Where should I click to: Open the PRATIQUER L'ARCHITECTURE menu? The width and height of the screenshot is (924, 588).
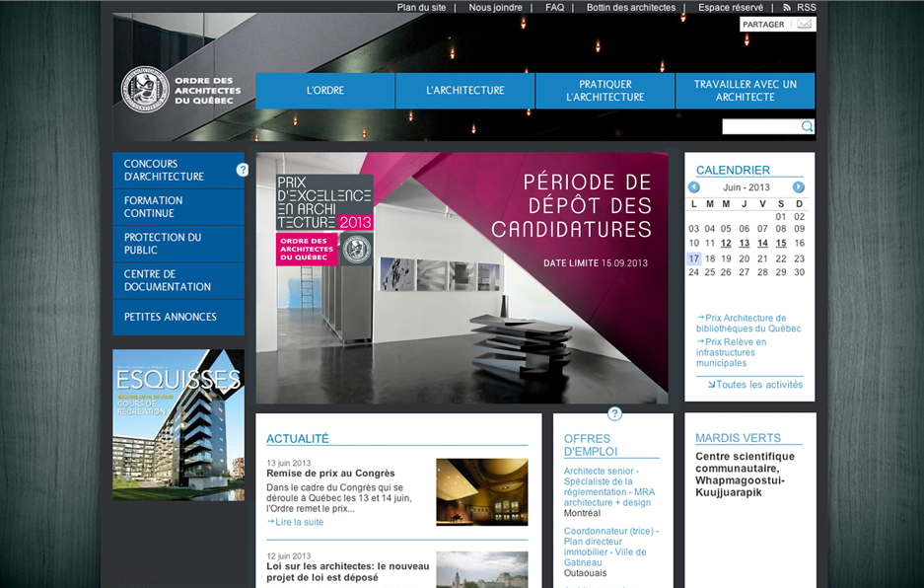pyautogui.click(x=605, y=90)
